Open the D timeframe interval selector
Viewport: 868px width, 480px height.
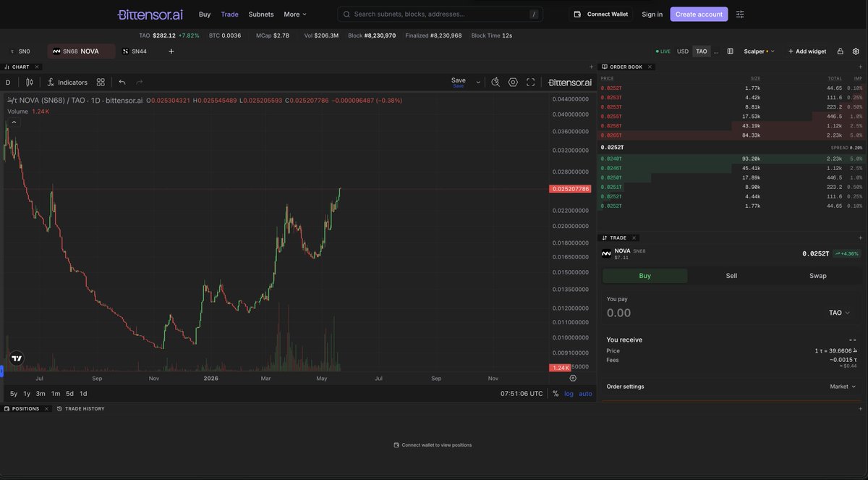pos(8,83)
